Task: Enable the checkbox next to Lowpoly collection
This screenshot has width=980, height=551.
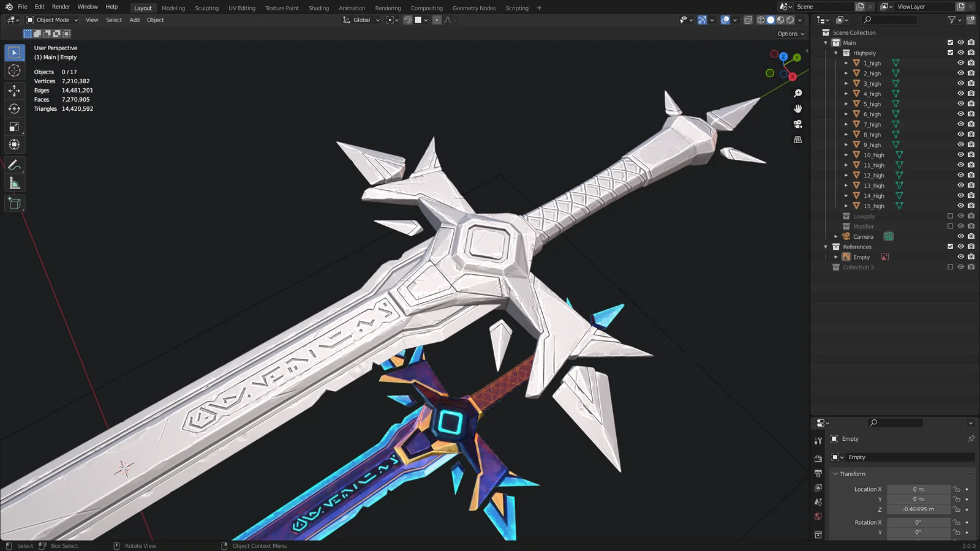Action: click(949, 216)
